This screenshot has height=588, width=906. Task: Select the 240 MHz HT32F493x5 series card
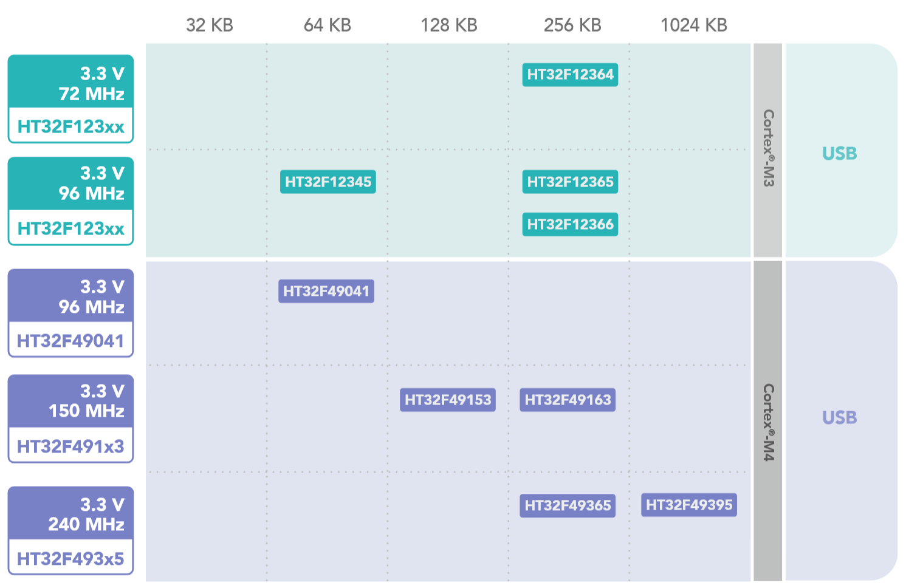[x=70, y=530]
